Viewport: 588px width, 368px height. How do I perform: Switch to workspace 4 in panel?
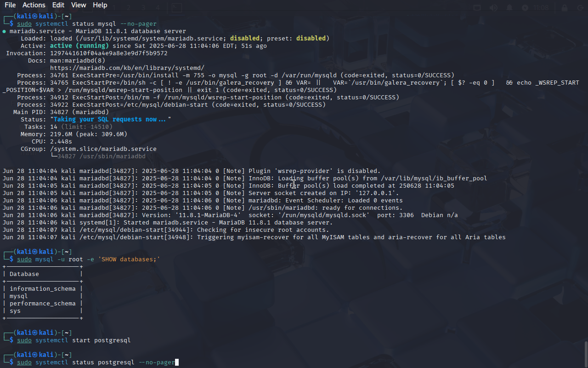(158, 8)
